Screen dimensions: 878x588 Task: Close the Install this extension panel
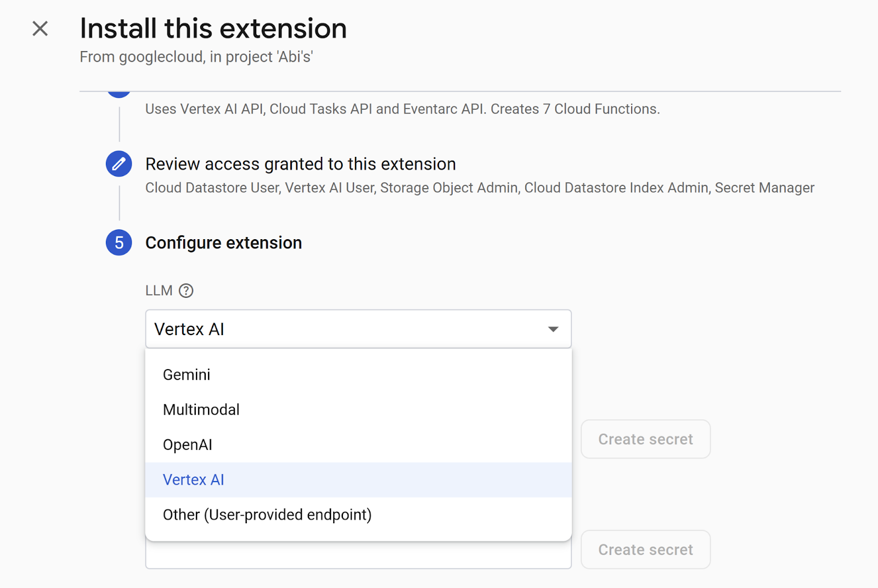(x=40, y=29)
